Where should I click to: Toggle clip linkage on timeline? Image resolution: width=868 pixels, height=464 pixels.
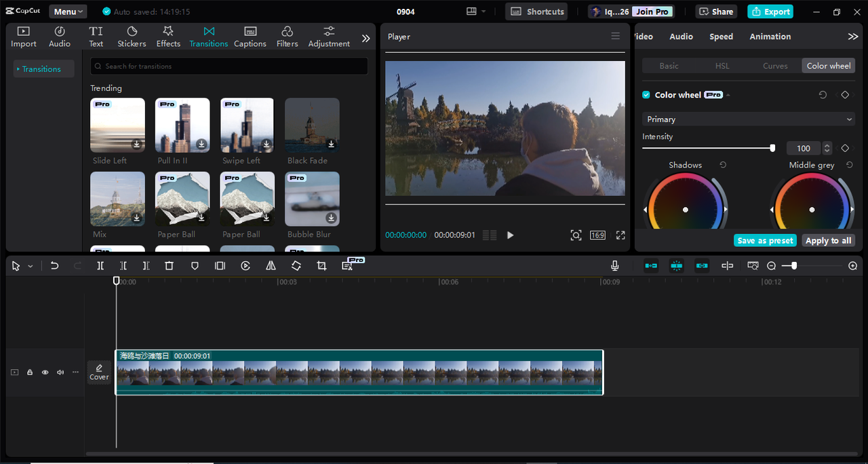coord(702,266)
